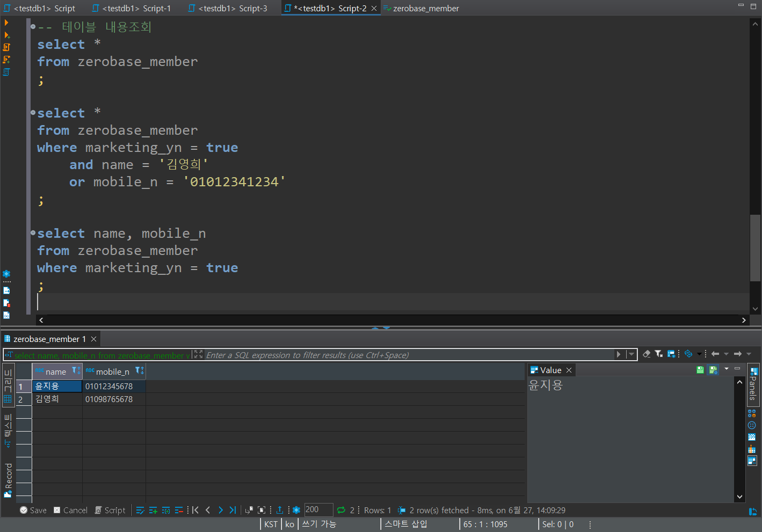
Task: Open editor settings gear in left gutter
Action: (x=6, y=274)
